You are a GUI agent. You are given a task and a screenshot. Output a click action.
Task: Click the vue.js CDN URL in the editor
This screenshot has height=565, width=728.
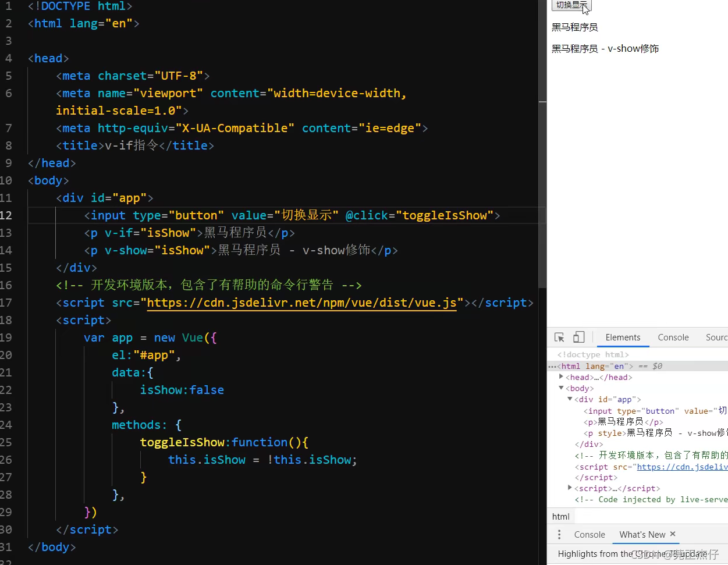301,303
